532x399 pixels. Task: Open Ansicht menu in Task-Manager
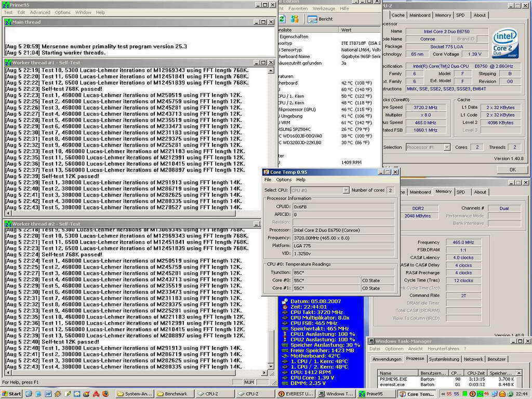click(x=415, y=349)
